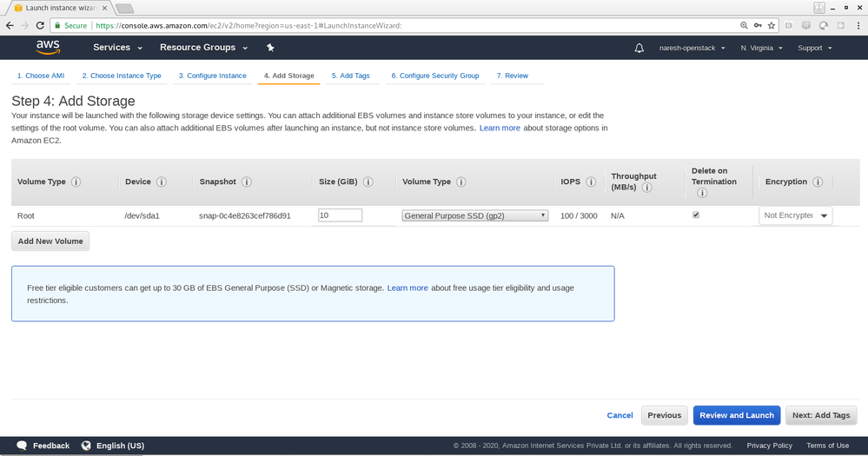This screenshot has height=456, width=868.
Task: Click the Review and Launch button
Action: (x=736, y=415)
